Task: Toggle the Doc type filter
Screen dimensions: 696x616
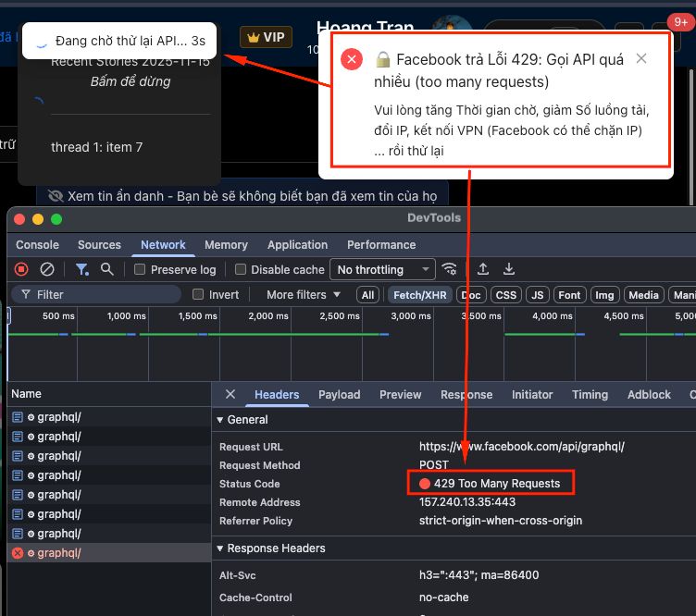Action: (x=471, y=295)
